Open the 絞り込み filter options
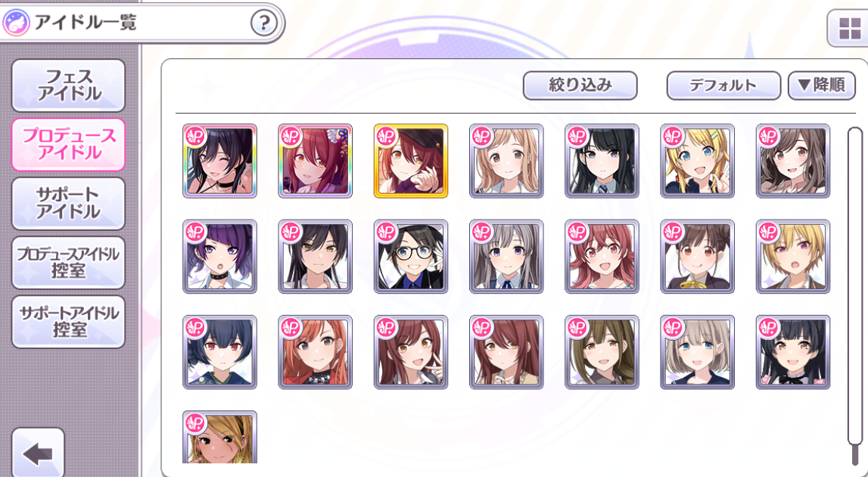 click(580, 86)
